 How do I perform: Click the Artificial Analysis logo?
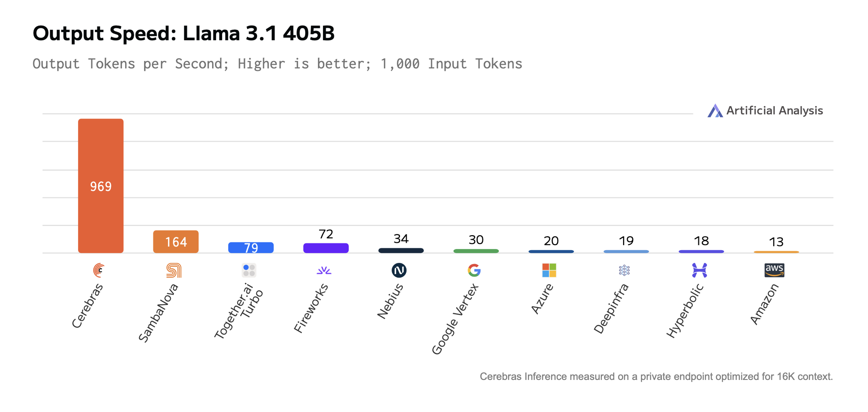pyautogui.click(x=715, y=111)
